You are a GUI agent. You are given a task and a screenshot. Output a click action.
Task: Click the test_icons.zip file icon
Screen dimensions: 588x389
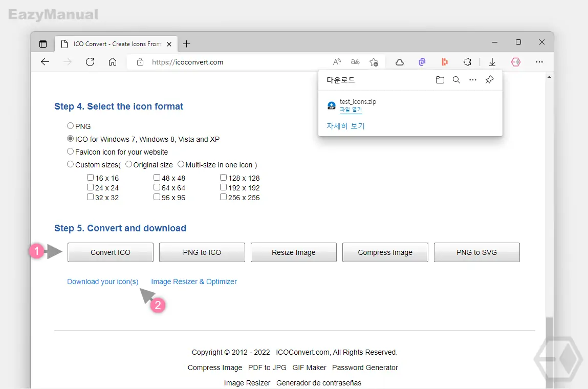(x=332, y=105)
